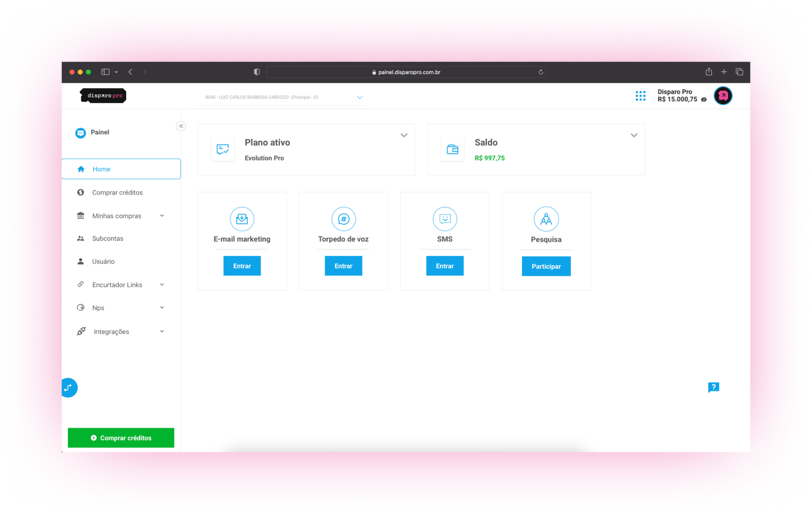The height and width of the screenshot is (514, 812).
Task: Click the green Comprar créditos button
Action: coord(121,438)
